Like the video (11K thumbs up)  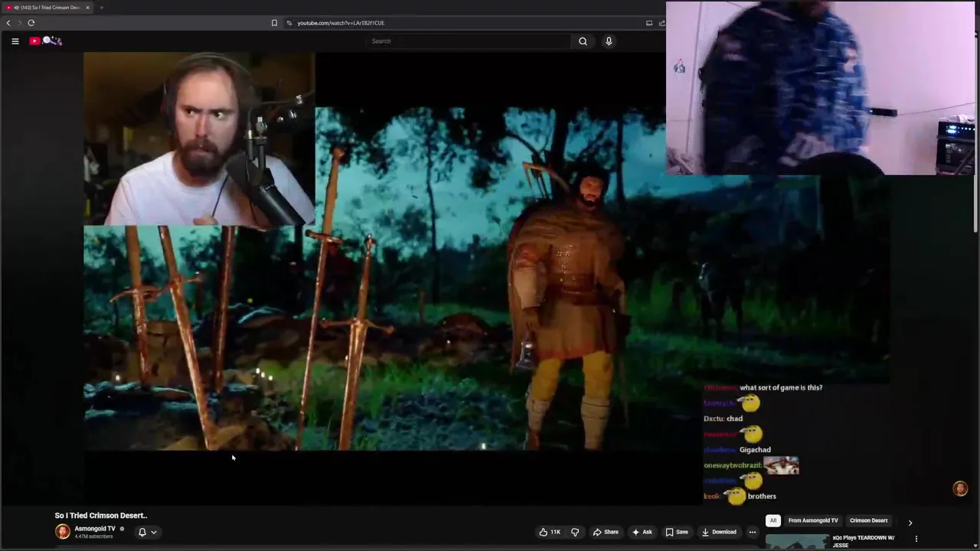[x=550, y=532]
